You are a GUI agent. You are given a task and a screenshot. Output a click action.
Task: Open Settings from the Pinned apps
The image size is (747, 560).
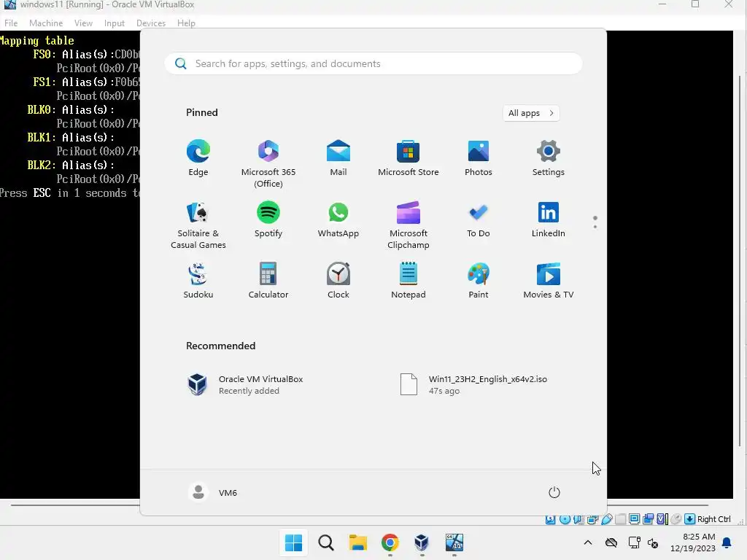(549, 158)
